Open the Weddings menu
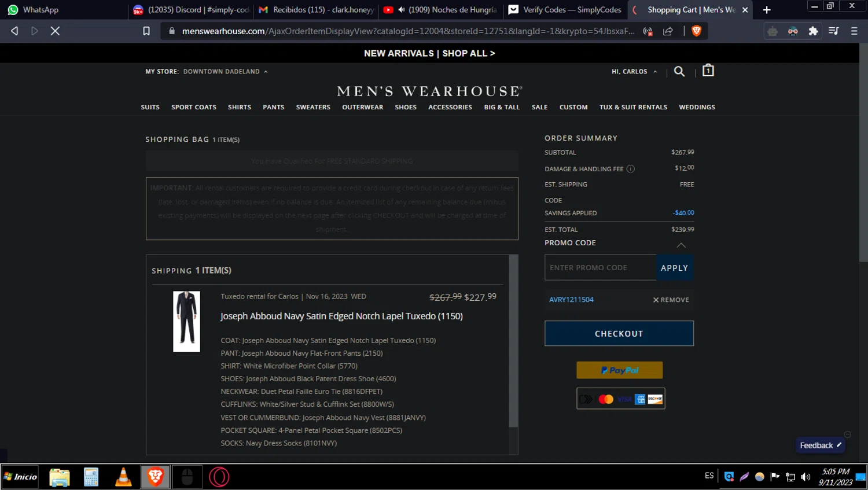 click(x=697, y=107)
